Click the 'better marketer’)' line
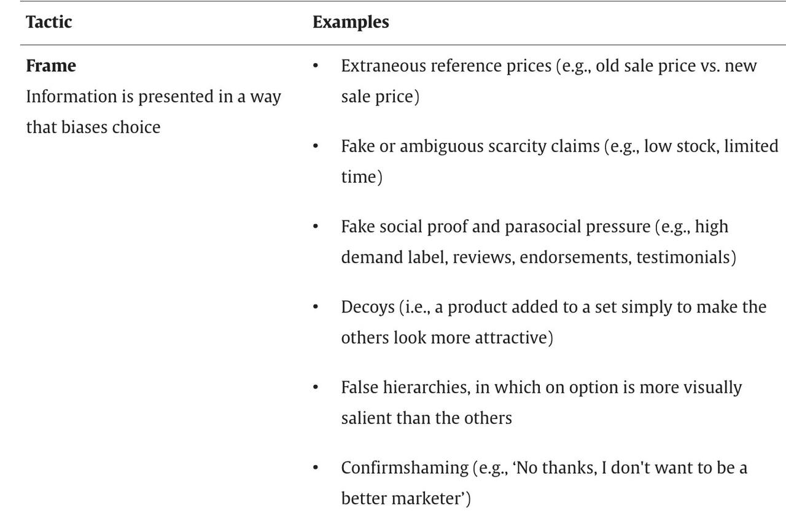 [x=406, y=498]
